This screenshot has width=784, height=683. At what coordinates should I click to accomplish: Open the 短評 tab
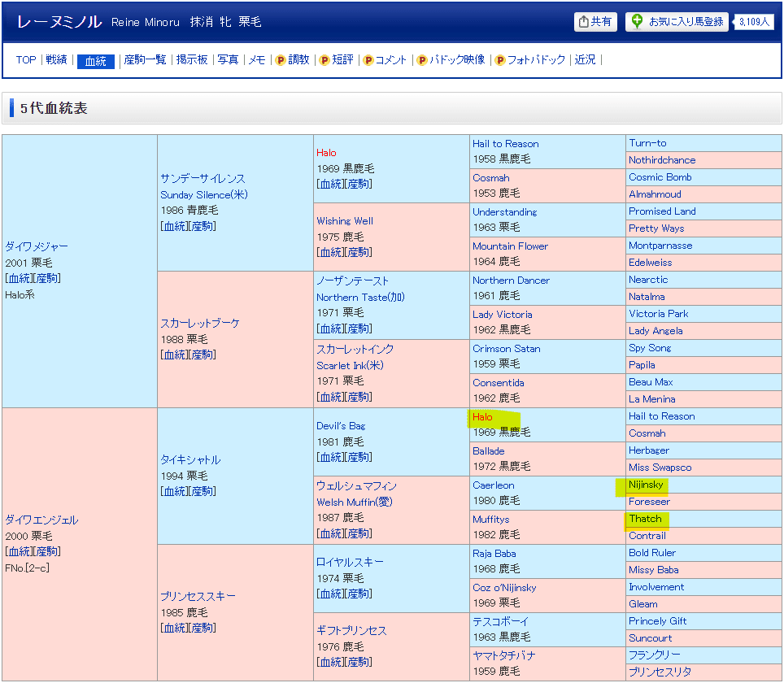coord(343,60)
